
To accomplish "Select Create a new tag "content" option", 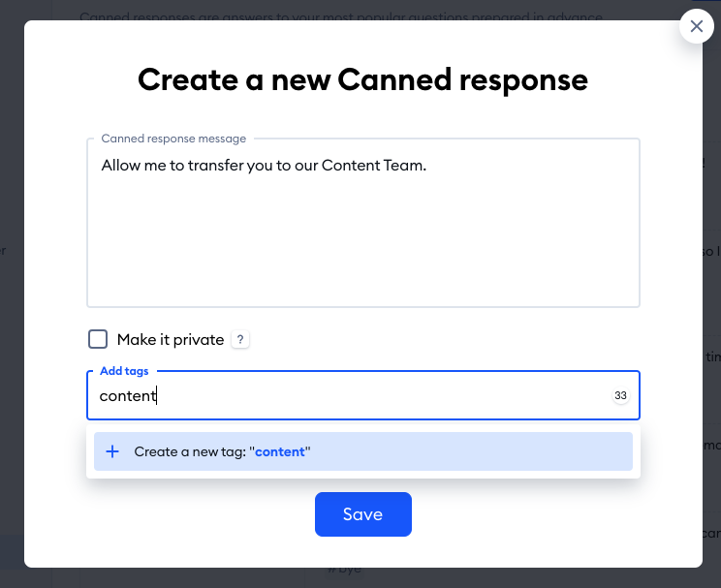I will pos(363,451).
